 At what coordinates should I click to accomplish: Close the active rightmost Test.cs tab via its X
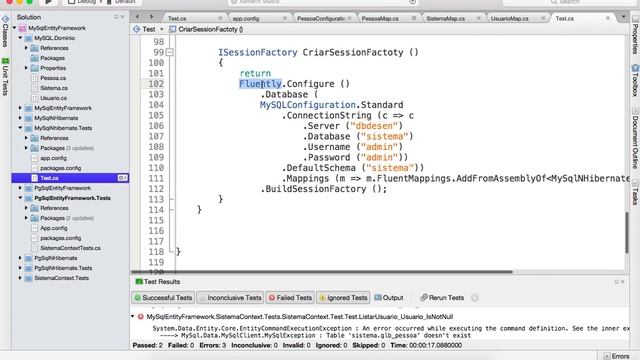pyautogui.click(x=608, y=18)
